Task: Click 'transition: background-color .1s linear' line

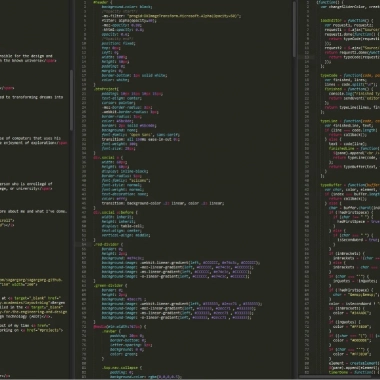Action: 163,203
